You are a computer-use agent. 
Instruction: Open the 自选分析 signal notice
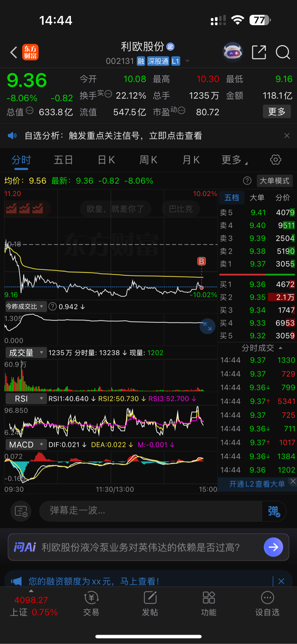(x=113, y=136)
